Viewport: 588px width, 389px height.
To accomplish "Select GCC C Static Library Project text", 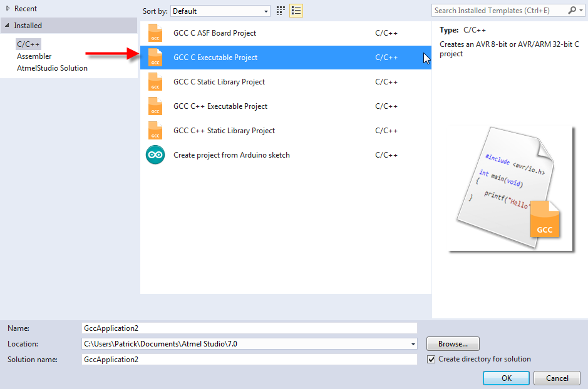I will [219, 82].
